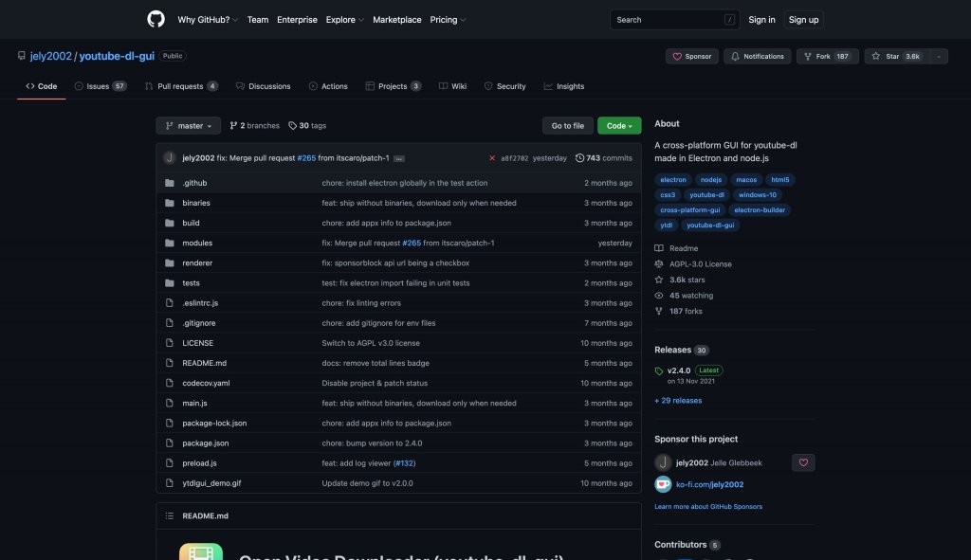Click the Notifications button

click(x=758, y=56)
